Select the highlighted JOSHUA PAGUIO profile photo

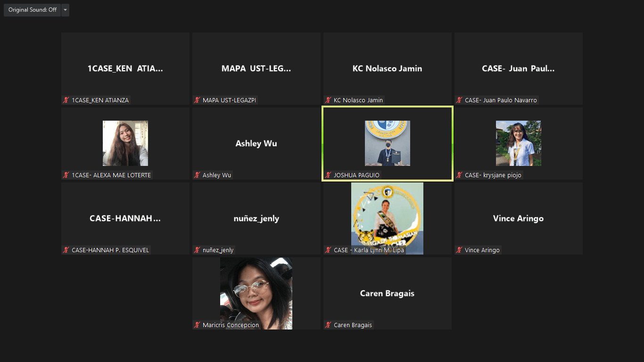pyautogui.click(x=387, y=143)
